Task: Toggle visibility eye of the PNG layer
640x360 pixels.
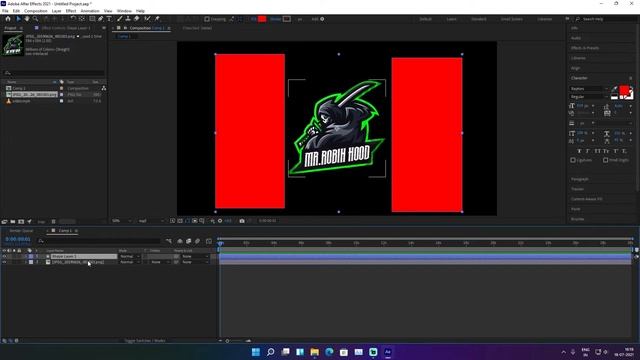Action: [4, 262]
